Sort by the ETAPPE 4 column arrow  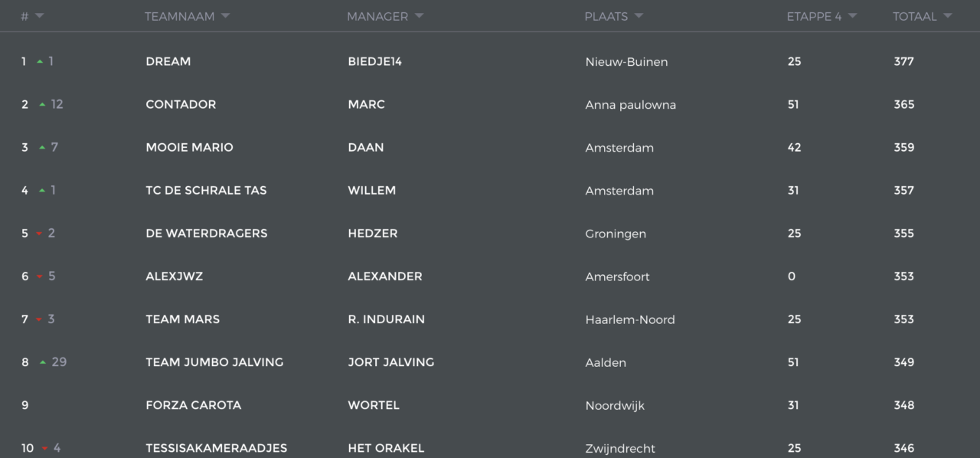852,16
